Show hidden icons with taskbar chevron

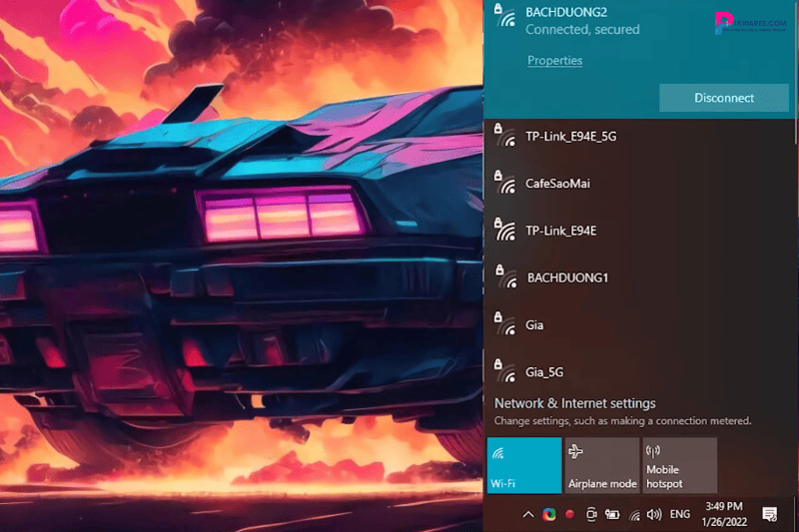click(x=527, y=514)
